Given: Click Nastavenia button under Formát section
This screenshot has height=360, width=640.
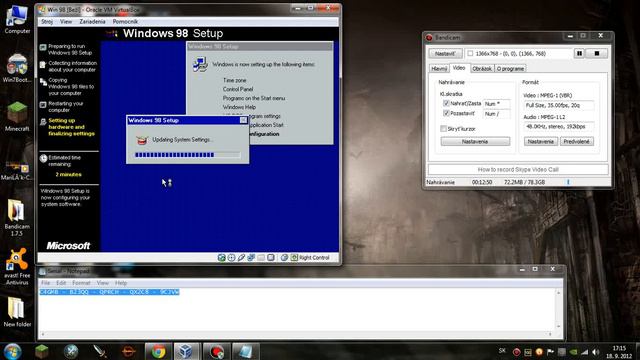Looking at the screenshot, I should tap(540, 142).
